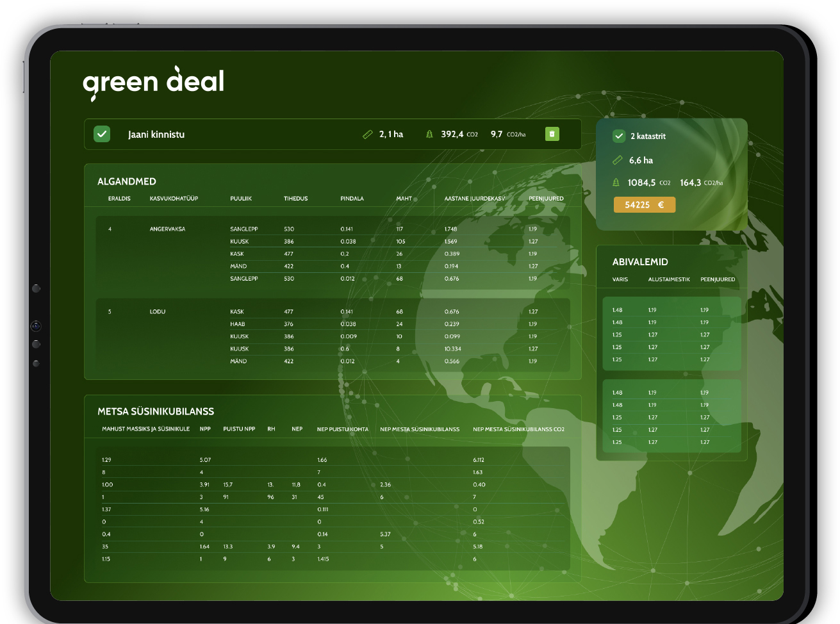The height and width of the screenshot is (624, 840).
Task: Click the PUULIIK column header
Action: [241, 199]
